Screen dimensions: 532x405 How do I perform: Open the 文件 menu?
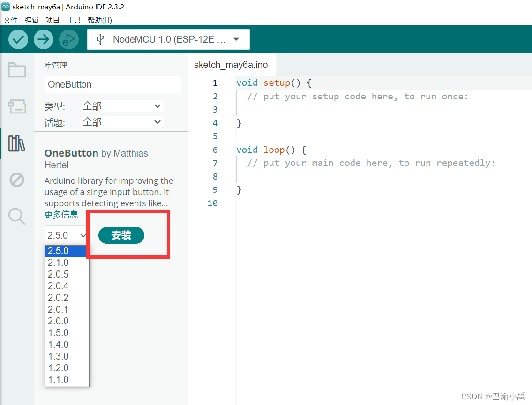(10, 20)
